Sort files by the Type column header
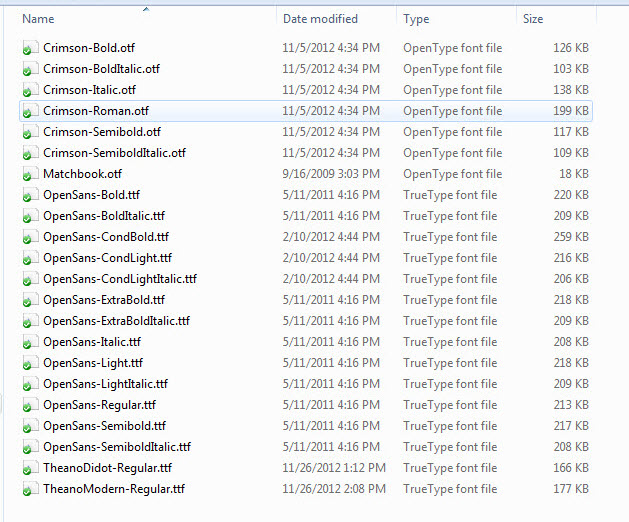 [416, 19]
